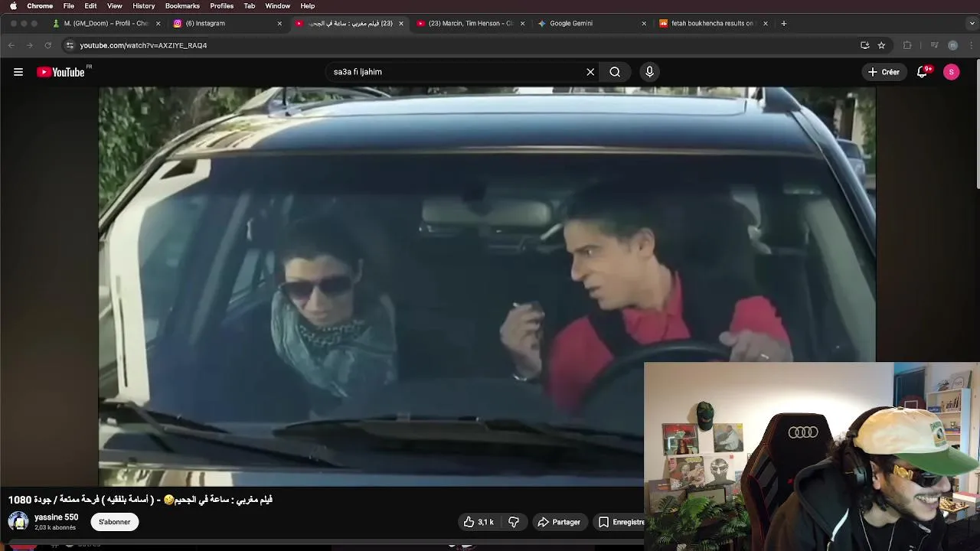Screen dimensions: 980x551
Task: View site information icon in address bar
Action: coord(70,45)
